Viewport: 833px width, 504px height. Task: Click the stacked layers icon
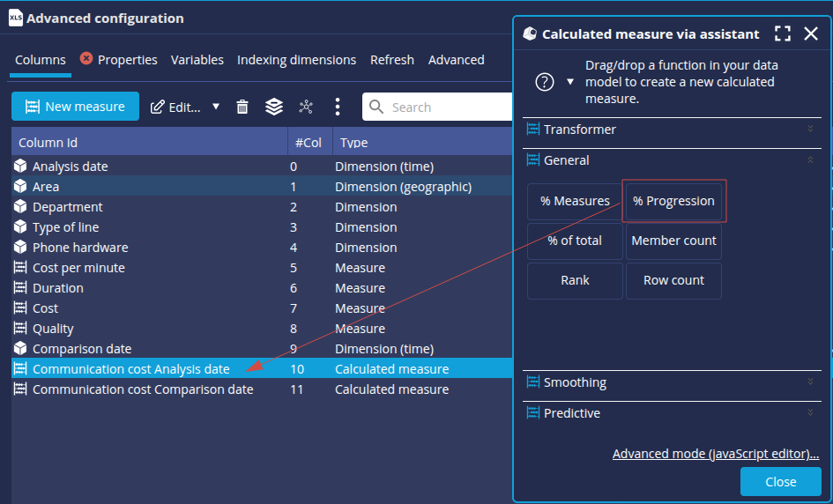pos(274,107)
